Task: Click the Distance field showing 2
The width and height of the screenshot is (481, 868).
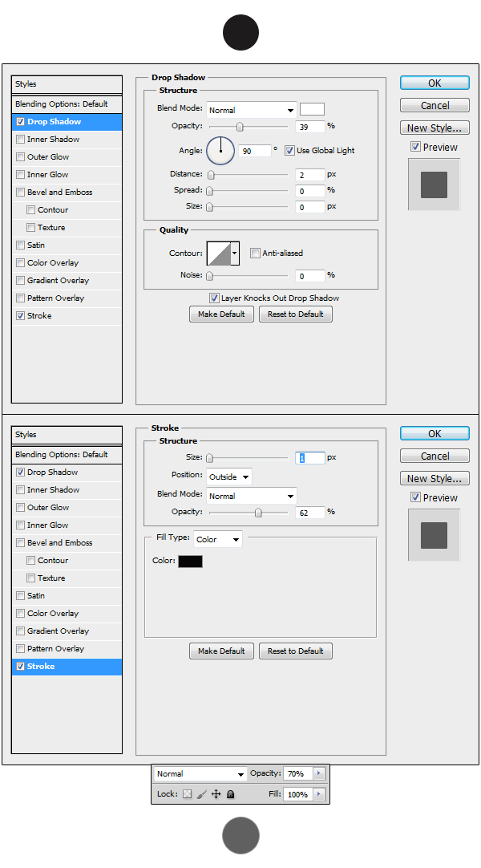Action: (x=309, y=175)
